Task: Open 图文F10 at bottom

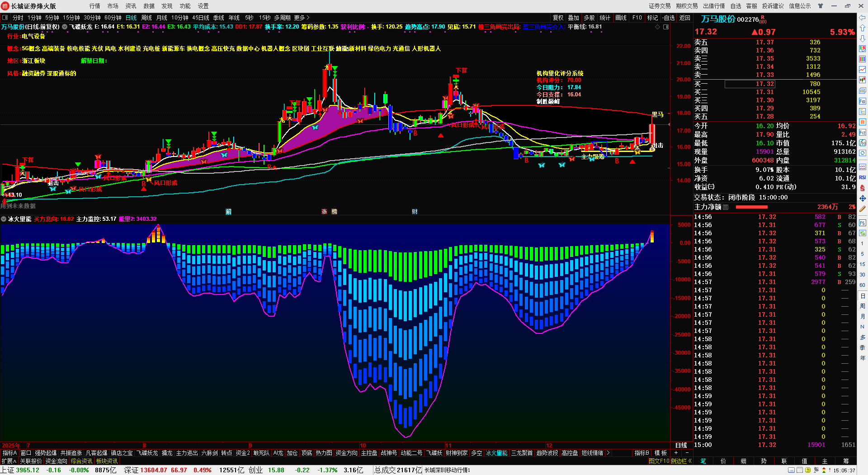Action: click(x=659, y=461)
